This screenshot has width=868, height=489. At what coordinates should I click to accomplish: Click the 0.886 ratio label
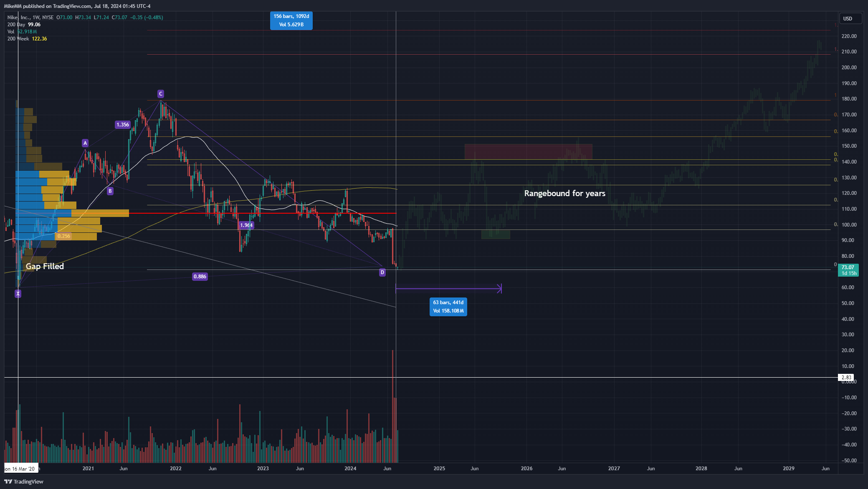coord(200,277)
